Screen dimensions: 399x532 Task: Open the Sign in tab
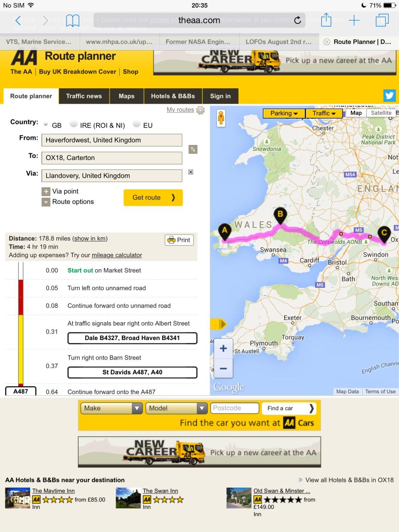220,96
